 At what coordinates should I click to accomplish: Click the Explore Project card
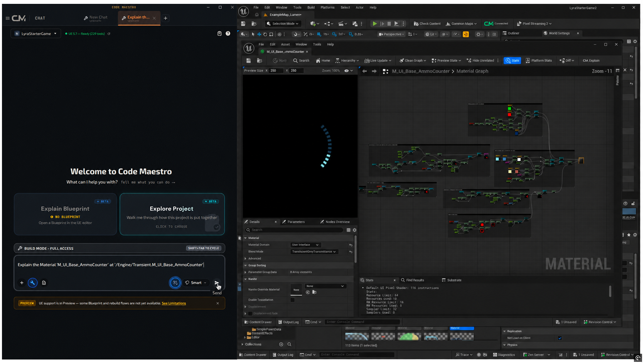pyautogui.click(x=172, y=214)
